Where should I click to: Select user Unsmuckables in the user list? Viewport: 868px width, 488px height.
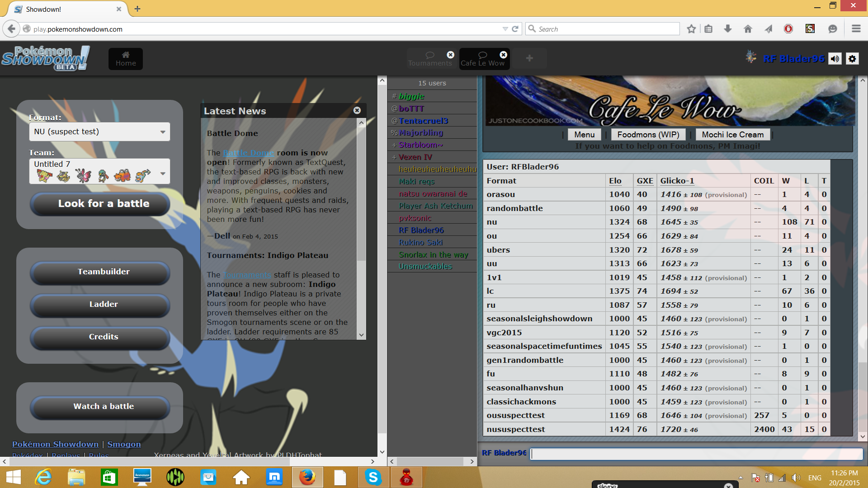coord(432,267)
